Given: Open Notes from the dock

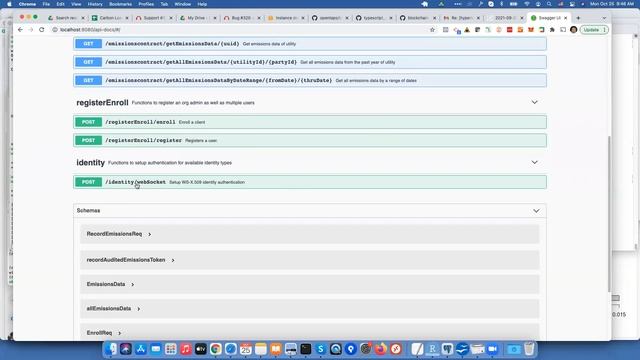Looking at the screenshot, I should pos(261,349).
